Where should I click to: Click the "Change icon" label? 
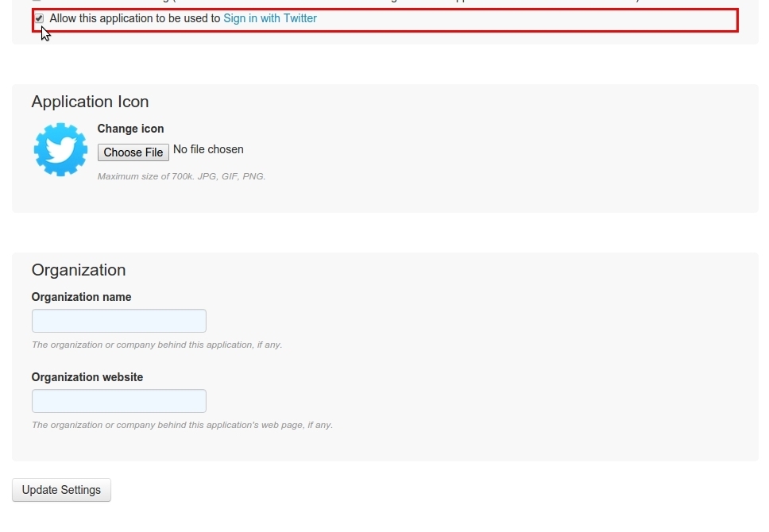coord(130,129)
